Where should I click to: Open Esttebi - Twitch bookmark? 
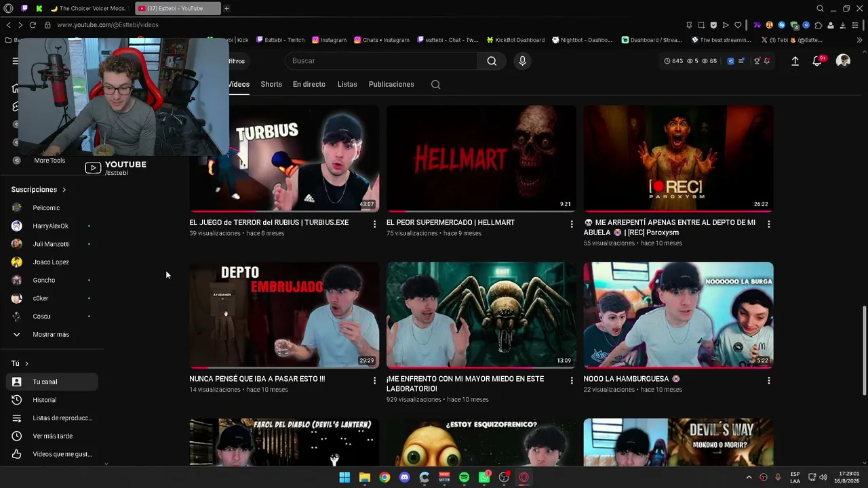tap(279, 40)
